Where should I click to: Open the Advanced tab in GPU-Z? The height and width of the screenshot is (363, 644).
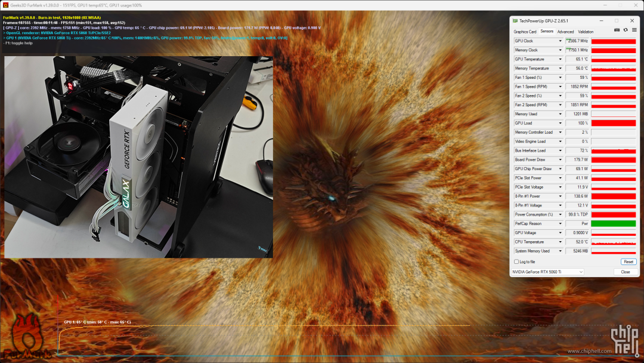click(x=565, y=32)
